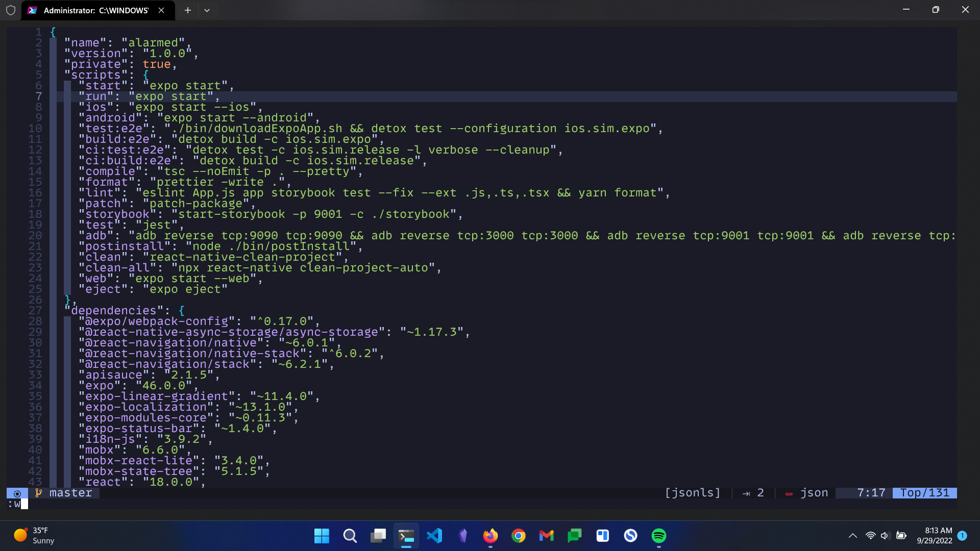Open Trello from the taskbar
Viewport: 980px width, 551px height.
(x=602, y=536)
